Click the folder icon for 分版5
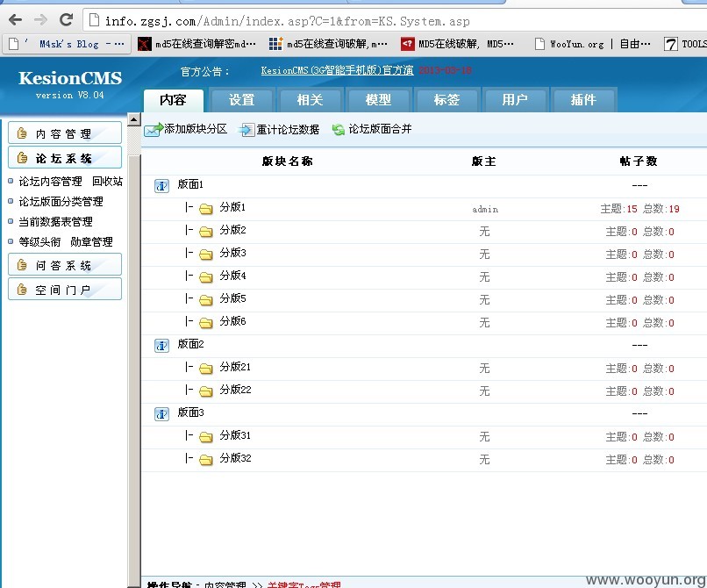The image size is (707, 588). click(206, 299)
